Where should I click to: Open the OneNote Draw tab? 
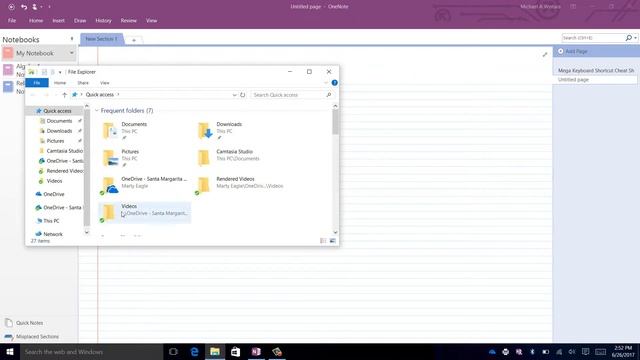[80, 20]
